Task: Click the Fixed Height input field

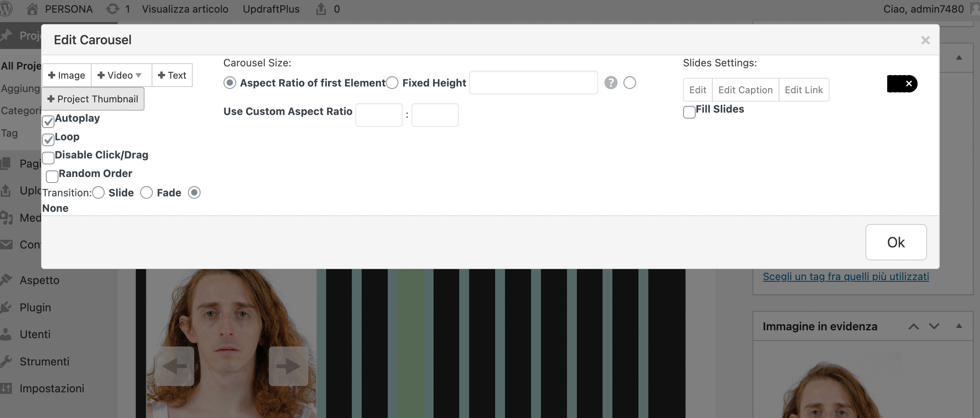Action: coord(533,83)
